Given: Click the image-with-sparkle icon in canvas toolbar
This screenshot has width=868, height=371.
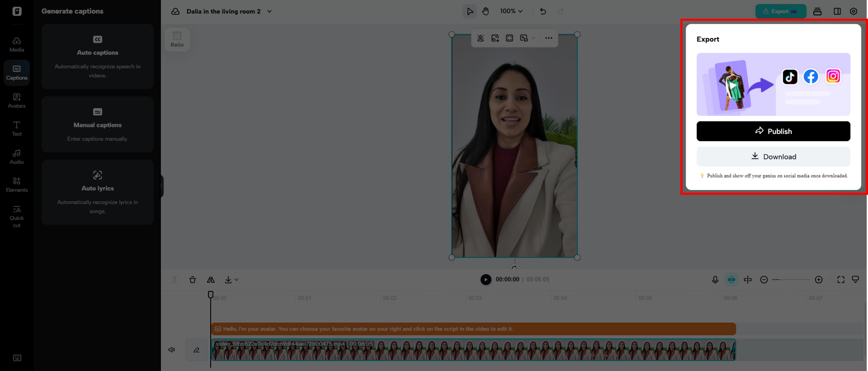Looking at the screenshot, I should pyautogui.click(x=495, y=38).
